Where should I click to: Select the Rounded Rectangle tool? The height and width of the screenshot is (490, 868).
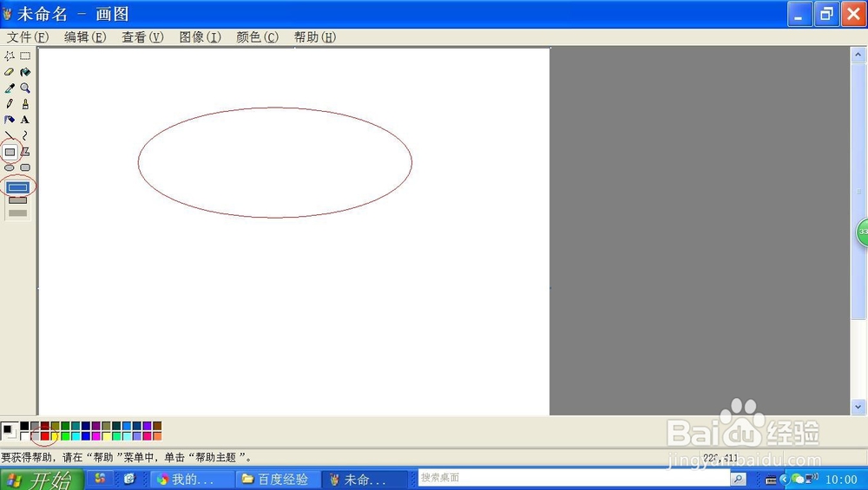click(x=25, y=167)
